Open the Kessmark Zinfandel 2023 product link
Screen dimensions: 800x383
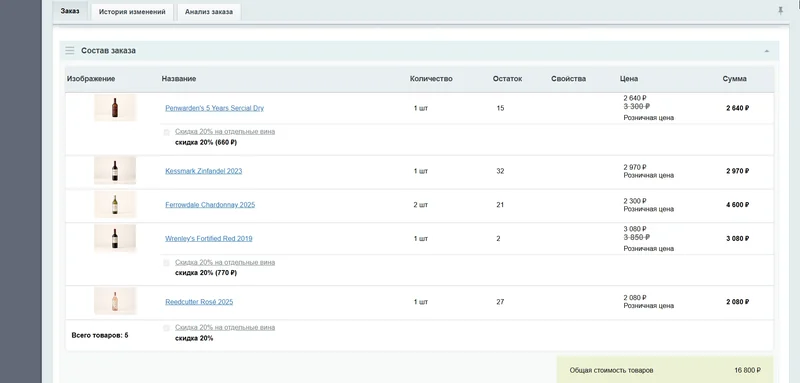(x=204, y=171)
